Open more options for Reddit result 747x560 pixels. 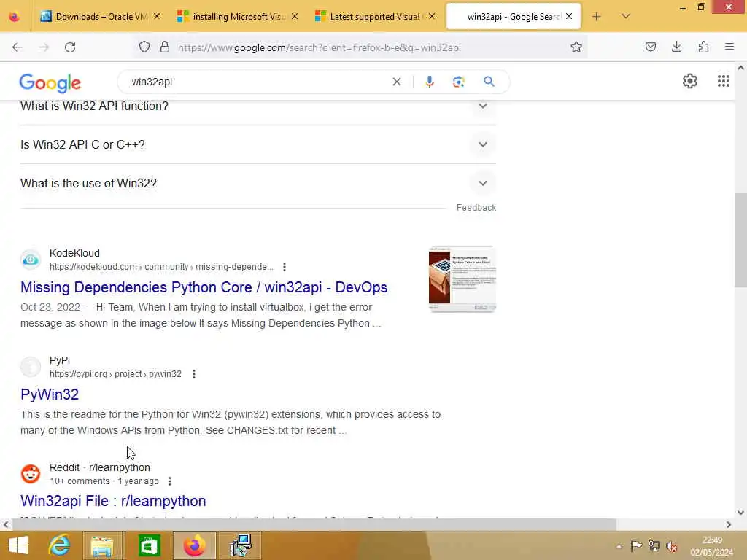(170, 481)
